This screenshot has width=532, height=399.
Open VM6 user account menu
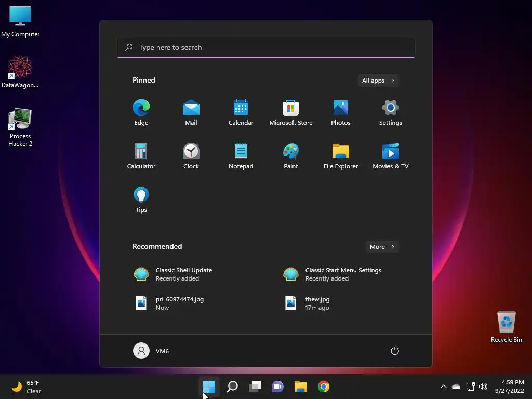[x=151, y=351]
